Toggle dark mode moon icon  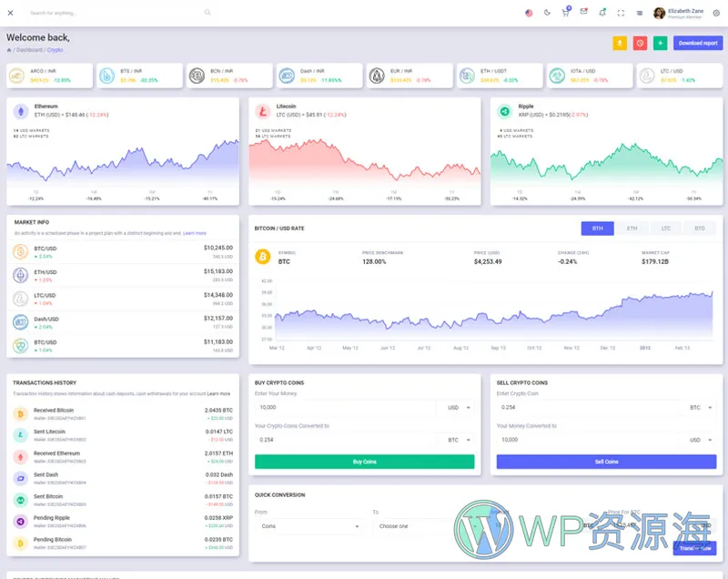point(547,13)
